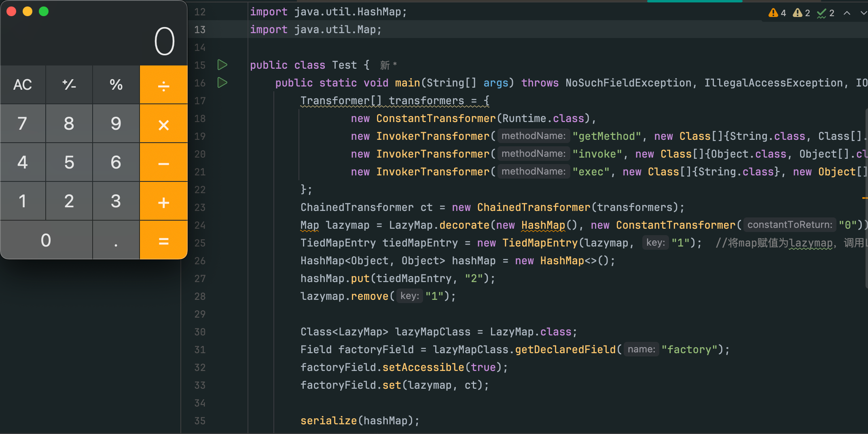Click line number 13 in the gutter

pos(200,29)
